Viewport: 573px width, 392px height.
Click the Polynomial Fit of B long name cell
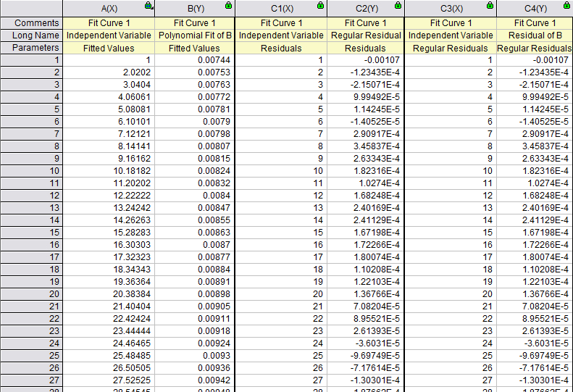pyautogui.click(x=195, y=36)
